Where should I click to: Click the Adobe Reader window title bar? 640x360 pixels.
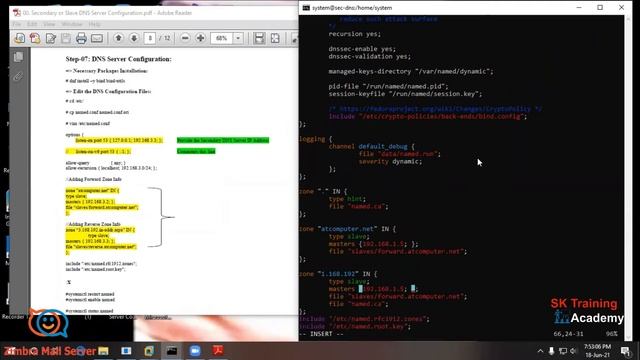[154, 13]
